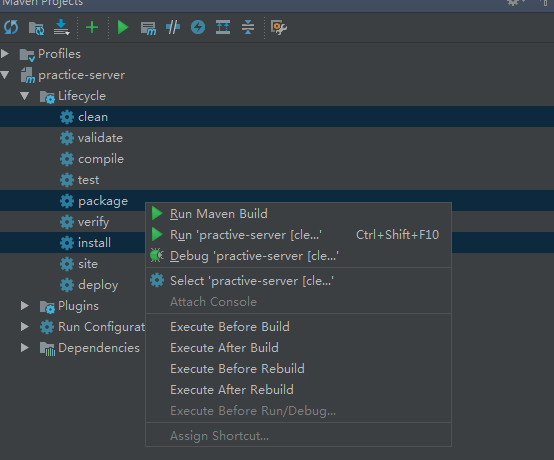
Task: Click Download Sources and Documentation icon
Action: [x=61, y=27]
